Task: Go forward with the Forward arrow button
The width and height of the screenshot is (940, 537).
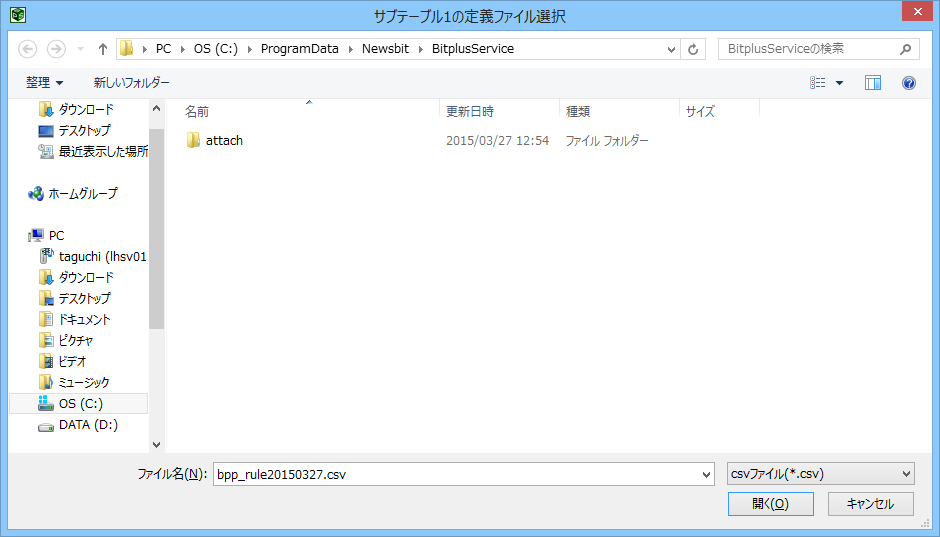Action: 56,49
